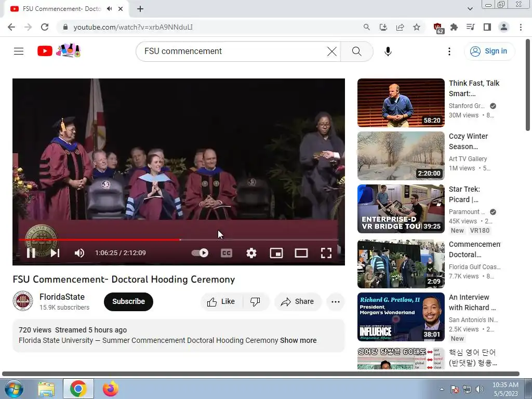Open Star Trek: Picard video title
The height and width of the screenshot is (399, 532).
click(464, 194)
